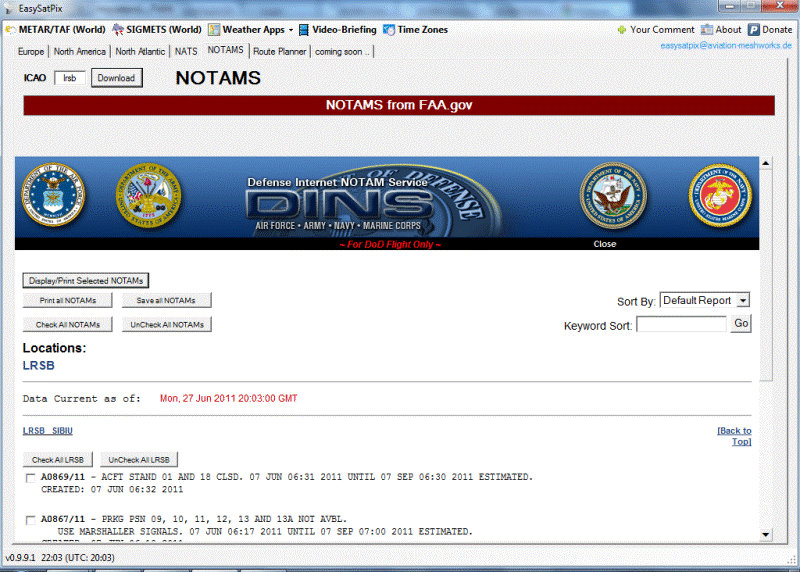Image resolution: width=800 pixels, height=572 pixels.
Task: Click the Navy seal emblem
Action: pos(613,195)
